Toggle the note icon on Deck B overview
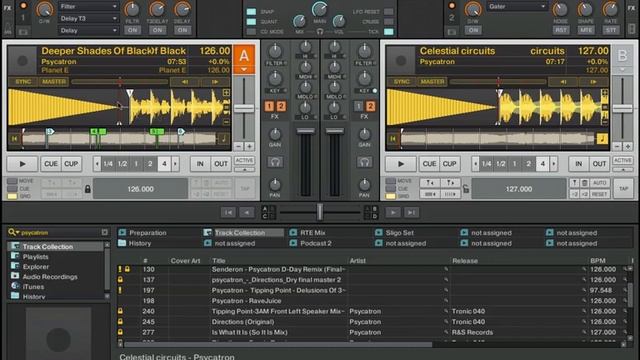The image size is (640, 360). point(602,139)
